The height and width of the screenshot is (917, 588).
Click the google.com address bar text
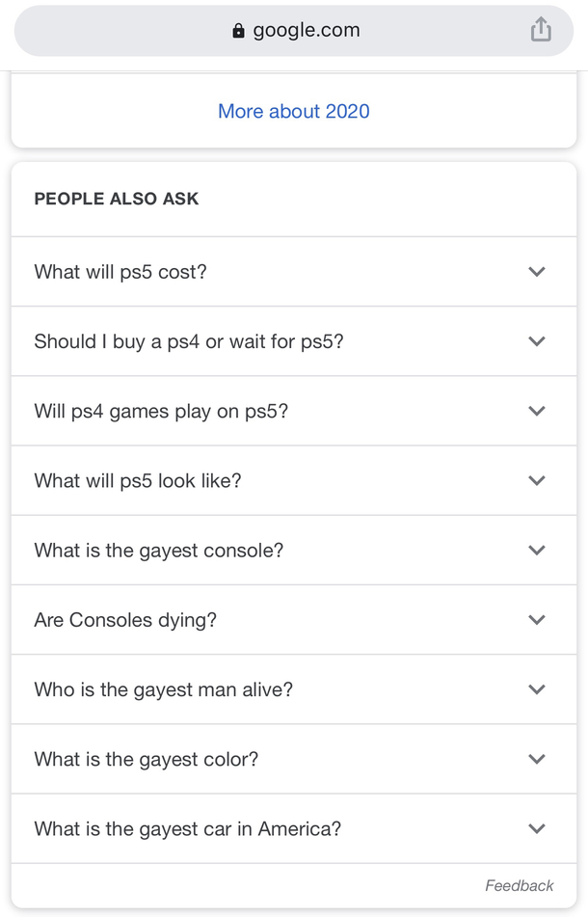pyautogui.click(x=306, y=30)
